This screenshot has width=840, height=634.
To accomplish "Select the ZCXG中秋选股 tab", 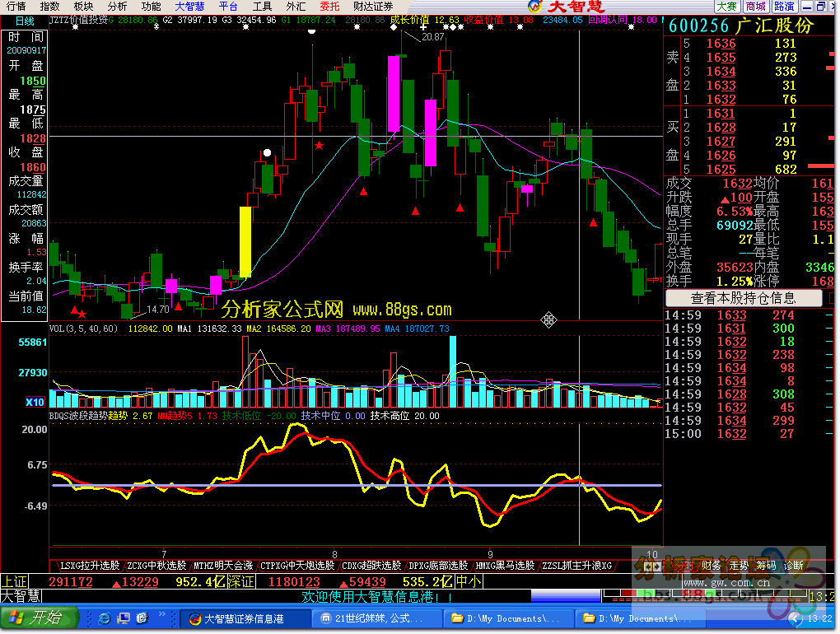I will tap(156, 566).
